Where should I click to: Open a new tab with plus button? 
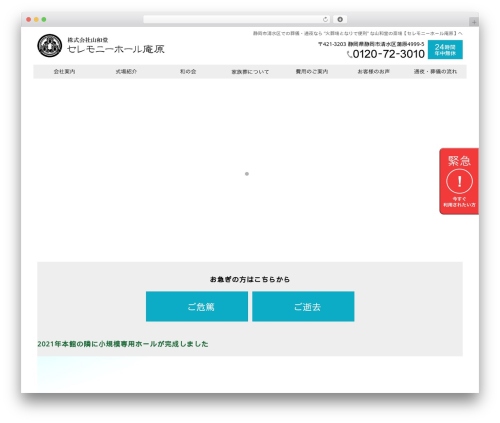474,22
